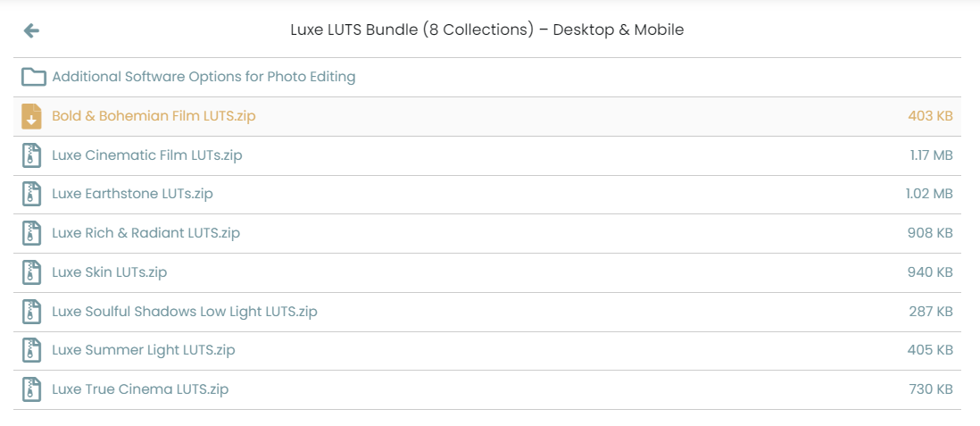980x426 pixels.
Task: Click the zip icon beside Luxe Soulful Shadows
Action: click(31, 312)
